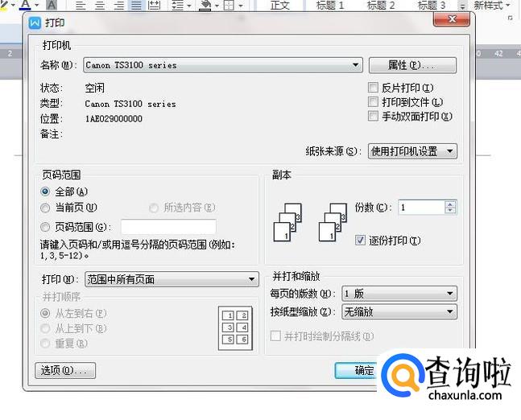Screen dimensions: 521x420
Task: Click the 份数 copies input field
Action: (421, 208)
